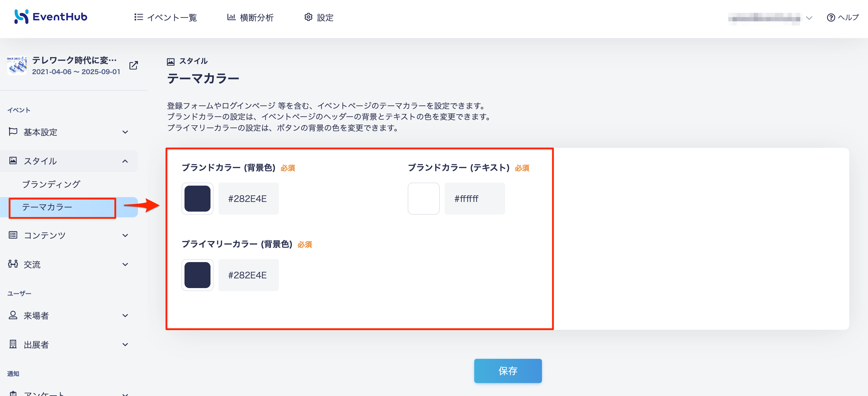
Task: Edit プライマリーカラー hex field #282E4E
Action: click(x=249, y=275)
